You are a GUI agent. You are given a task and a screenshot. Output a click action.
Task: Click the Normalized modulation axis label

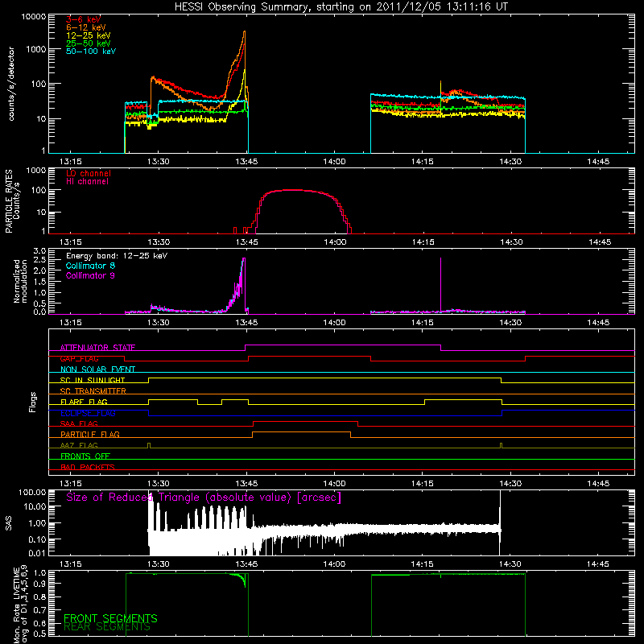point(20,281)
